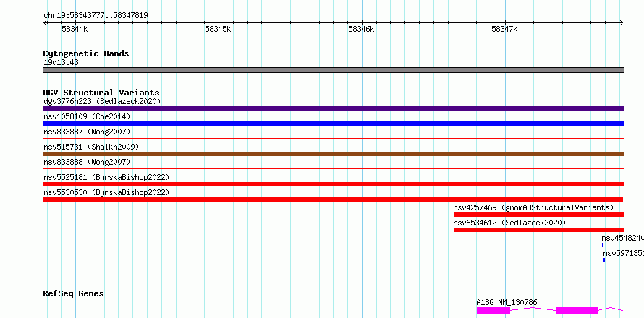644x318 pixels.
Task: Click the red nsv5525181 variant bar
Action: [333, 184]
